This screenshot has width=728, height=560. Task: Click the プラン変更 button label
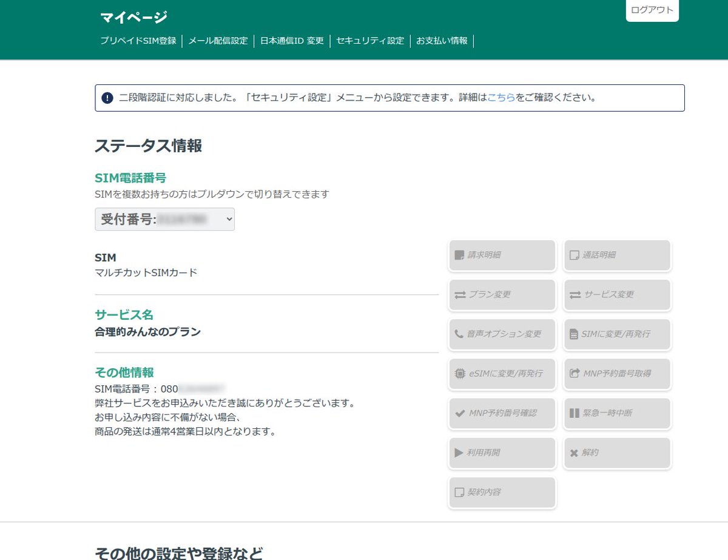(490, 295)
